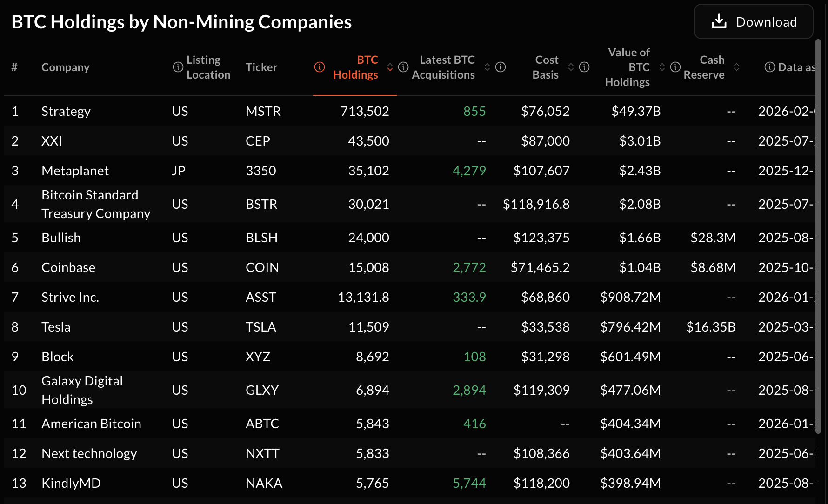The height and width of the screenshot is (504, 828).
Task: Click the Cost Basis sort arrows
Action: pyautogui.click(x=571, y=67)
